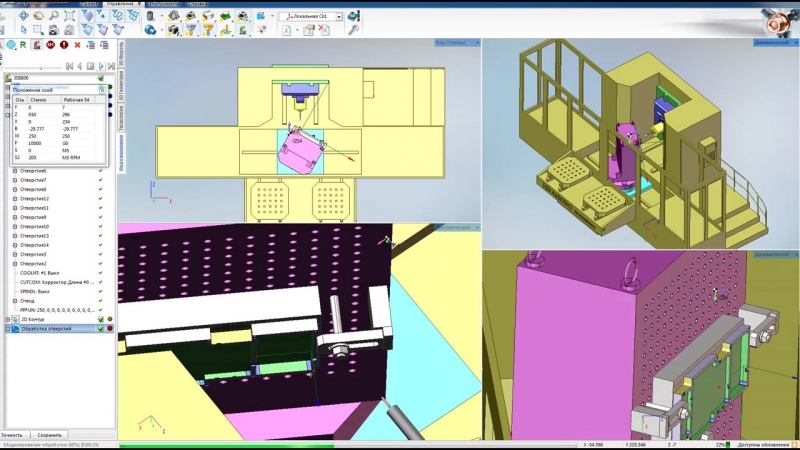The width and height of the screenshot is (800, 450).
Task: Toggle checkmark for Отверстие10 operation
Action: 100,226
